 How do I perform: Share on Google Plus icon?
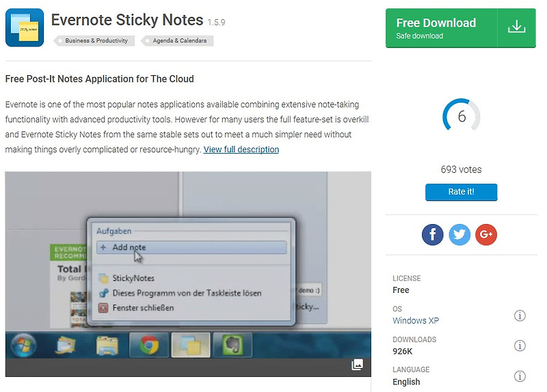[486, 234]
